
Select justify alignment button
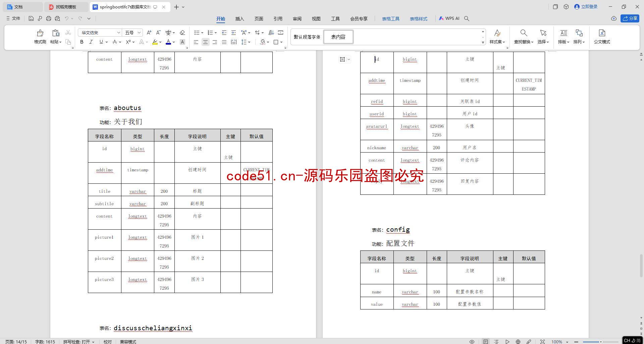224,42
